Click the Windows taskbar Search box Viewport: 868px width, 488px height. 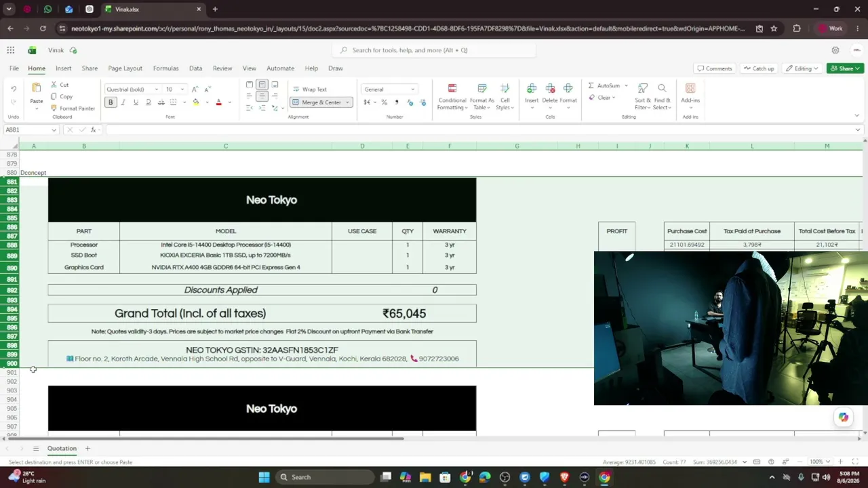pyautogui.click(x=323, y=477)
